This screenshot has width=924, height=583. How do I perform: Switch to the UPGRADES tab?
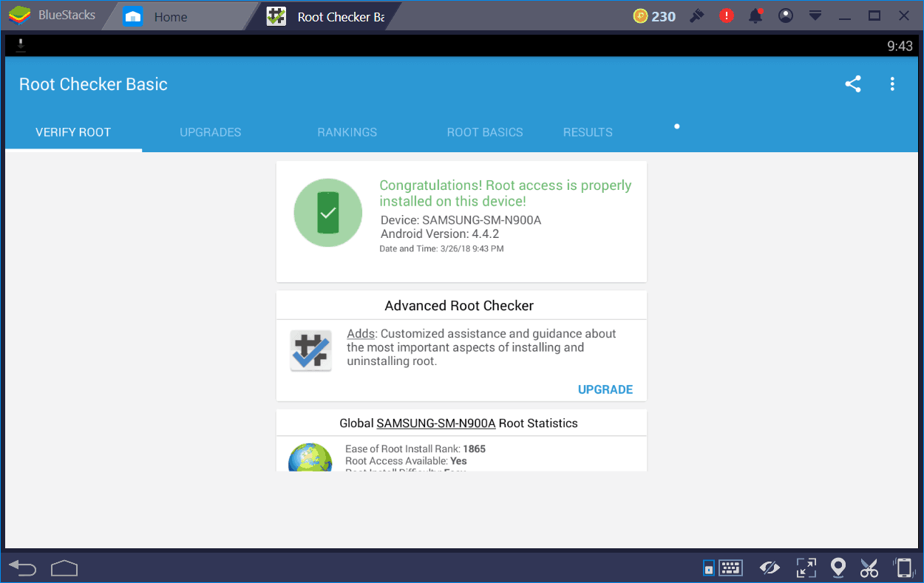(x=211, y=132)
